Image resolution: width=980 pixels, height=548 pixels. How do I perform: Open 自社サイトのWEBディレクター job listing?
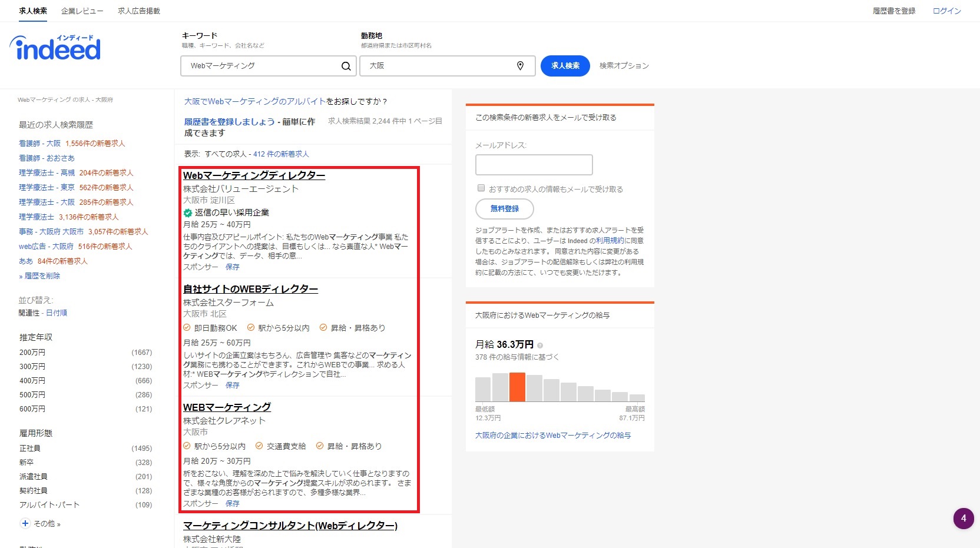pos(250,289)
